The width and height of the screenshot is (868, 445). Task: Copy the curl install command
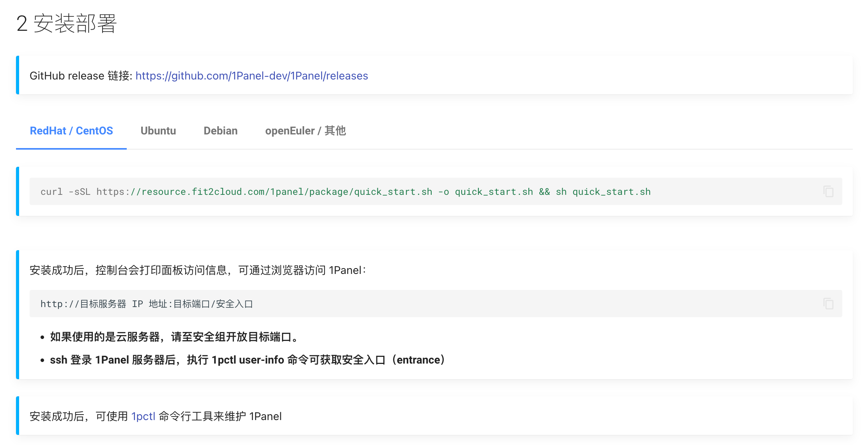828,191
